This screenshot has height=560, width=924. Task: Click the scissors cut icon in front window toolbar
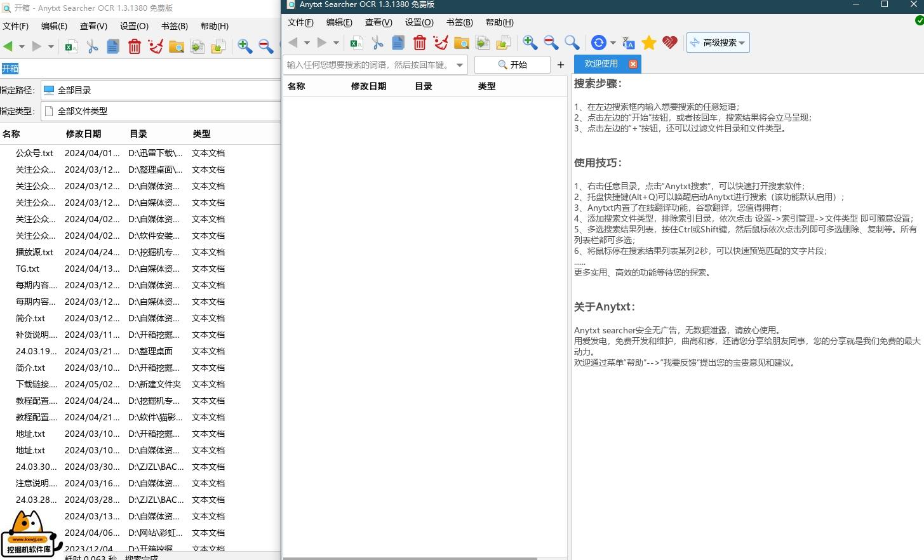coord(378,43)
